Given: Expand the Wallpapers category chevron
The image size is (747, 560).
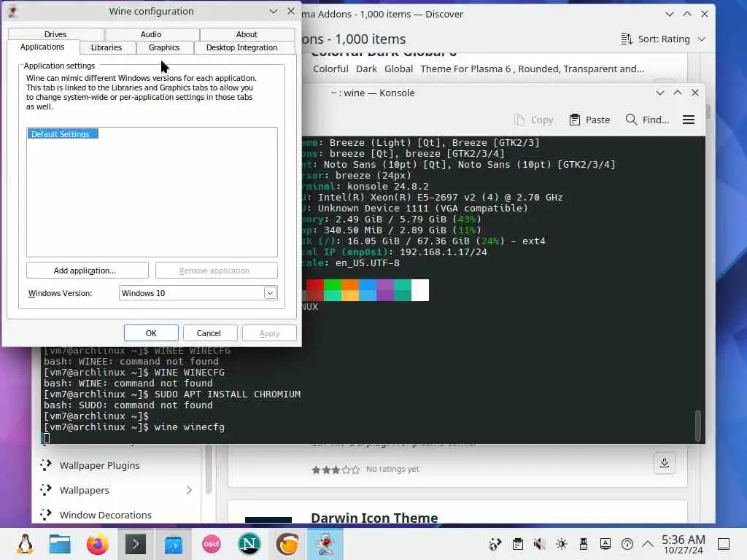Looking at the screenshot, I should [189, 490].
